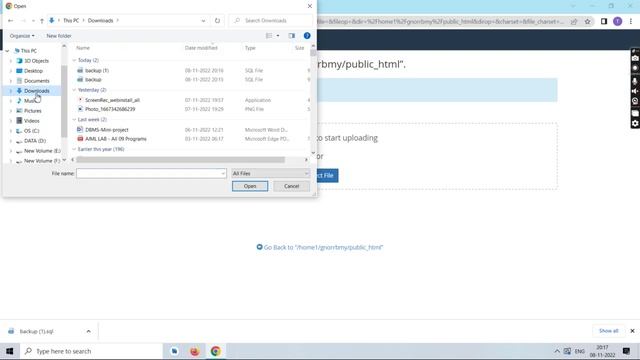
Task: Share this page from address bar
Action: point(574,22)
